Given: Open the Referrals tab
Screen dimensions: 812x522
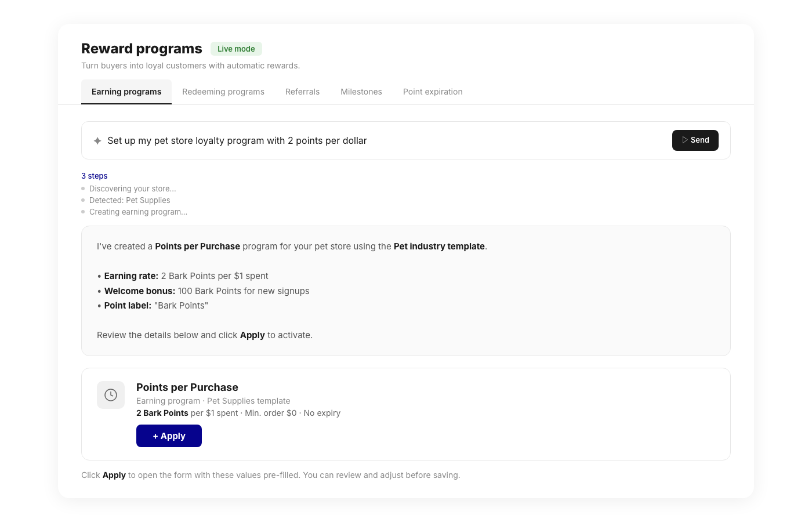Looking at the screenshot, I should pos(302,92).
